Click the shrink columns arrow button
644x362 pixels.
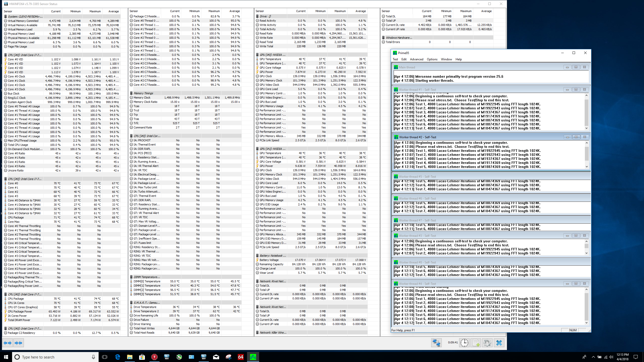click(18, 343)
